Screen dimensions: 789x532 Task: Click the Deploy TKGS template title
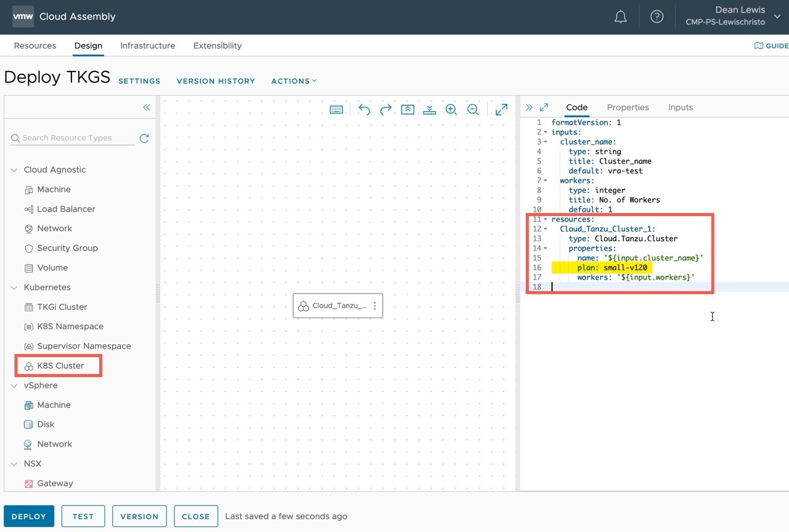(57, 77)
